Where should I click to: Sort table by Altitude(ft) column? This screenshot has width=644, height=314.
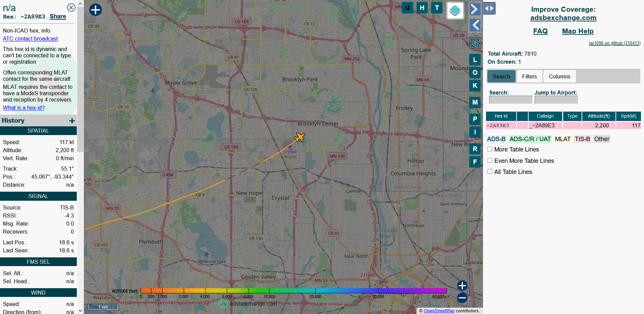pyautogui.click(x=599, y=116)
